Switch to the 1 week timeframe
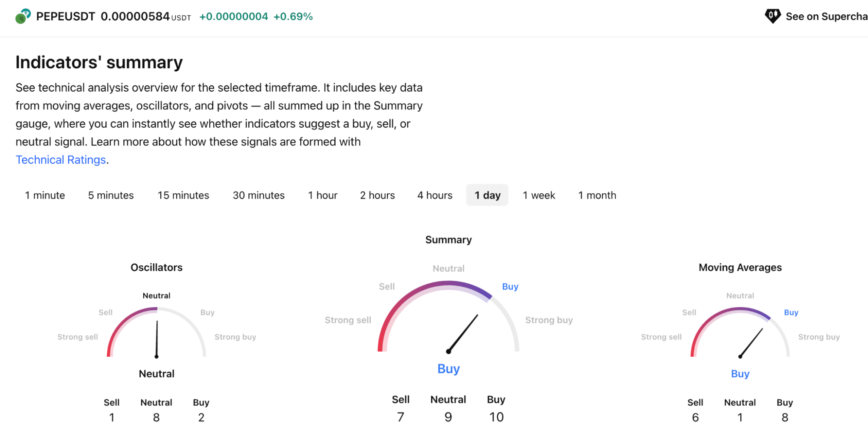Screen dimensions: 868x448 click(x=538, y=195)
